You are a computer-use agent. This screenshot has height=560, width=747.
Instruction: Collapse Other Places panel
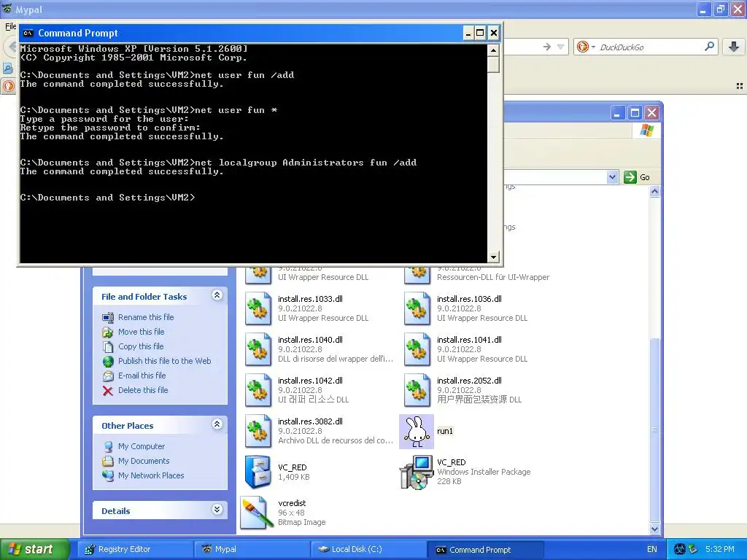pos(217,424)
